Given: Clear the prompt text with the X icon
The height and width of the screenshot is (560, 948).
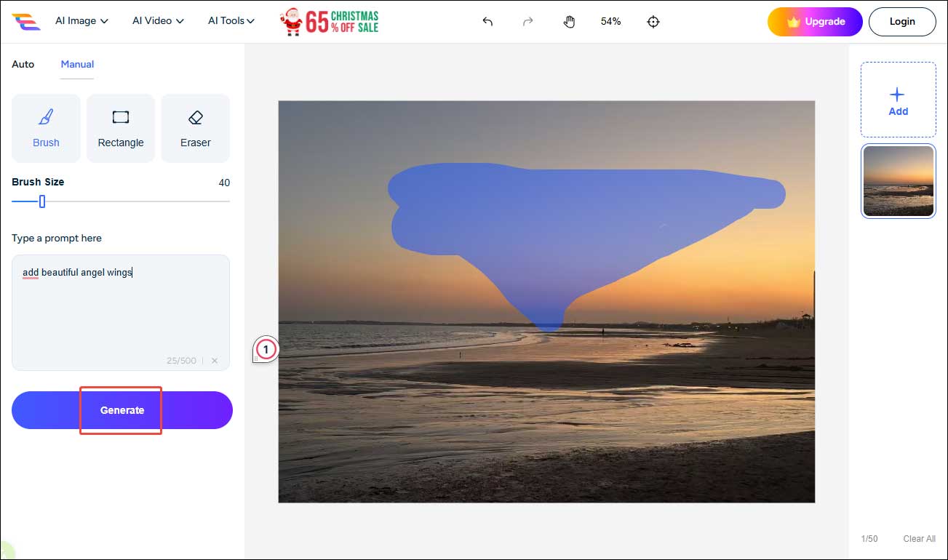Looking at the screenshot, I should point(215,360).
